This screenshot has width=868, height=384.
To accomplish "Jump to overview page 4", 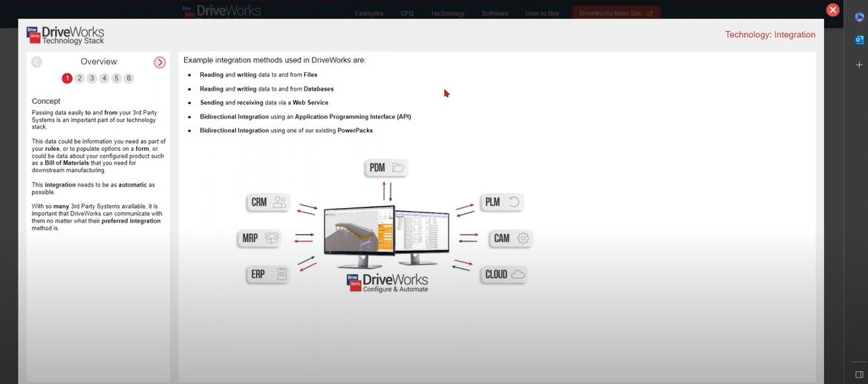I will point(104,78).
